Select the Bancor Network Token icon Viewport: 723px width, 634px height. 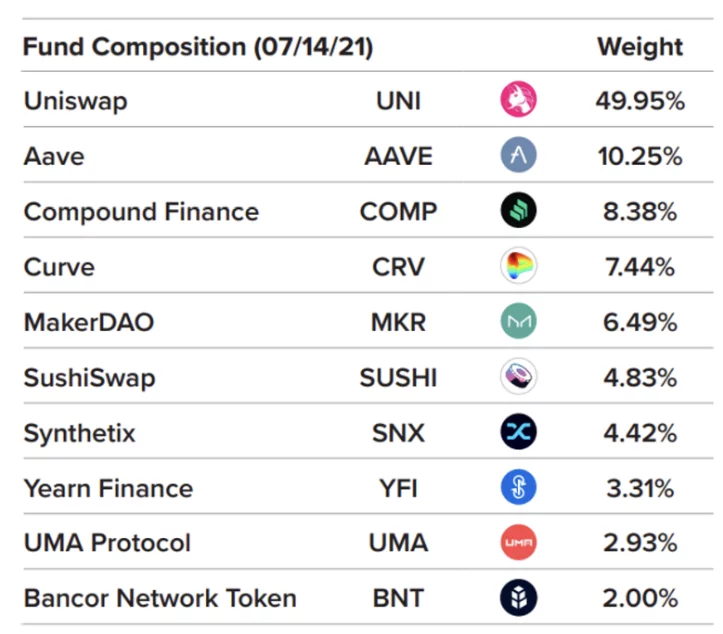point(518,598)
